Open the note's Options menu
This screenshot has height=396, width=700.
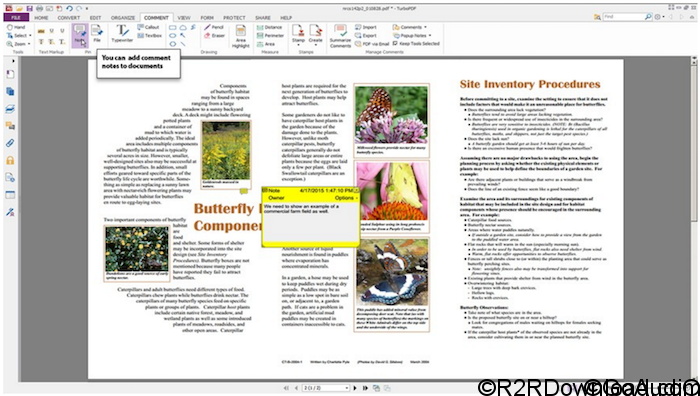(346, 198)
